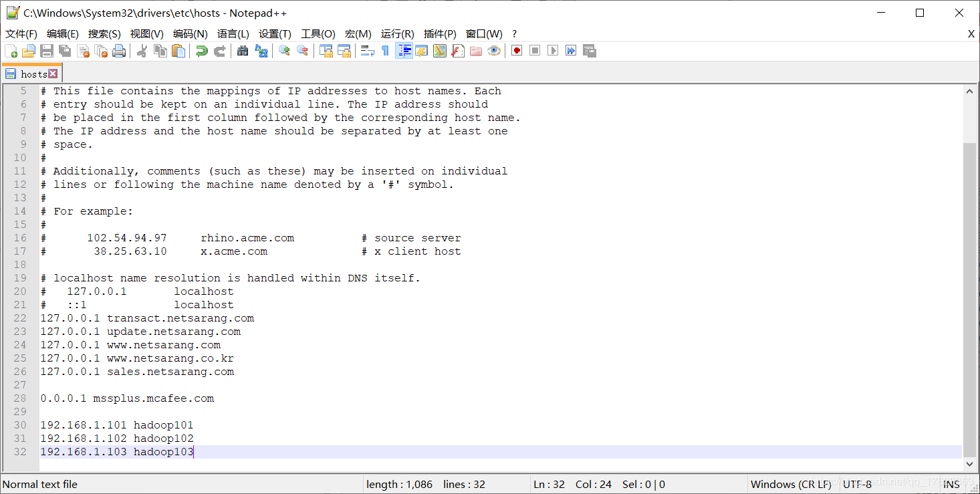Close current document via menu bar X

971,34
